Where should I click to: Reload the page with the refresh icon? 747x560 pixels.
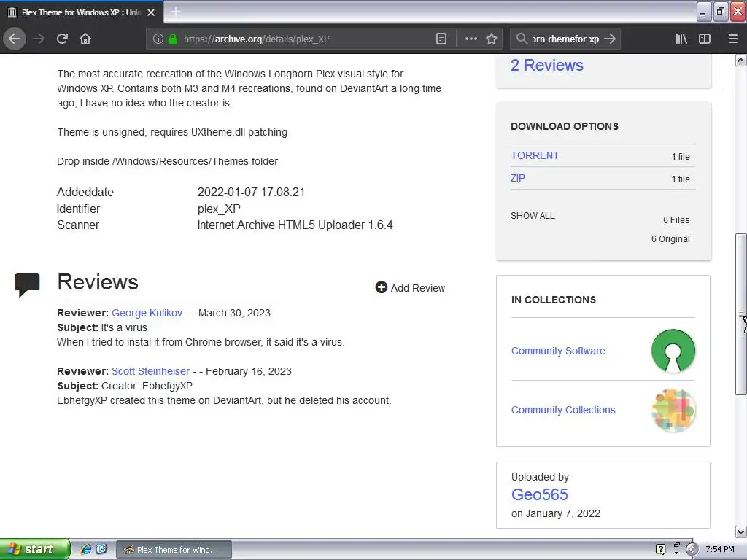coord(62,39)
